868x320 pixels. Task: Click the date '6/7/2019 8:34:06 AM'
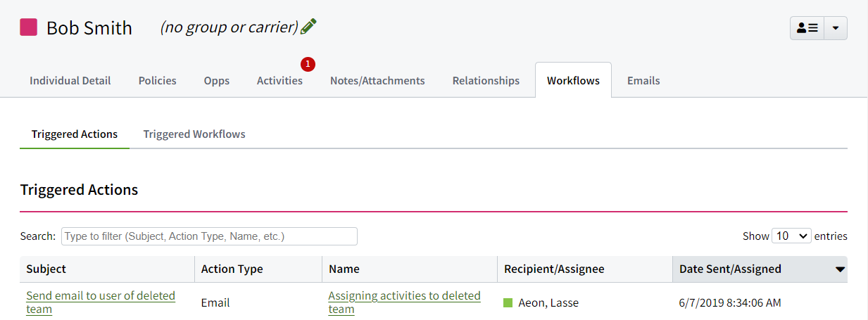[730, 303]
